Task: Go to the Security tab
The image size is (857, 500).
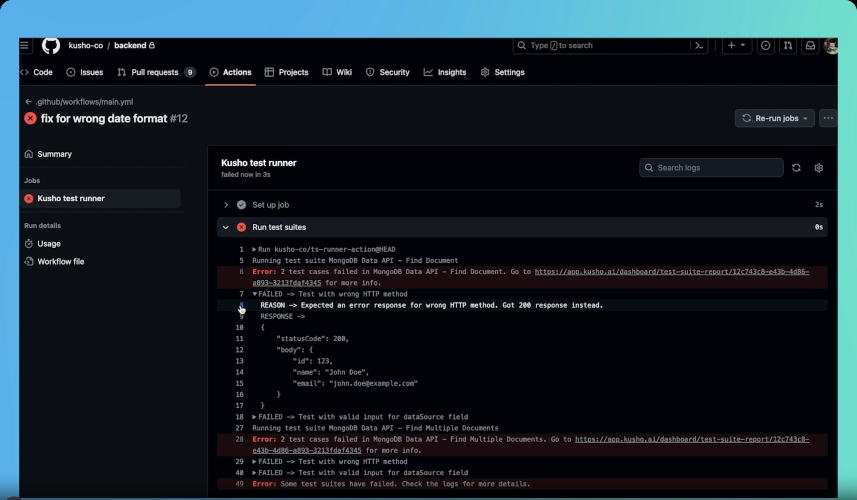Action: click(388, 72)
